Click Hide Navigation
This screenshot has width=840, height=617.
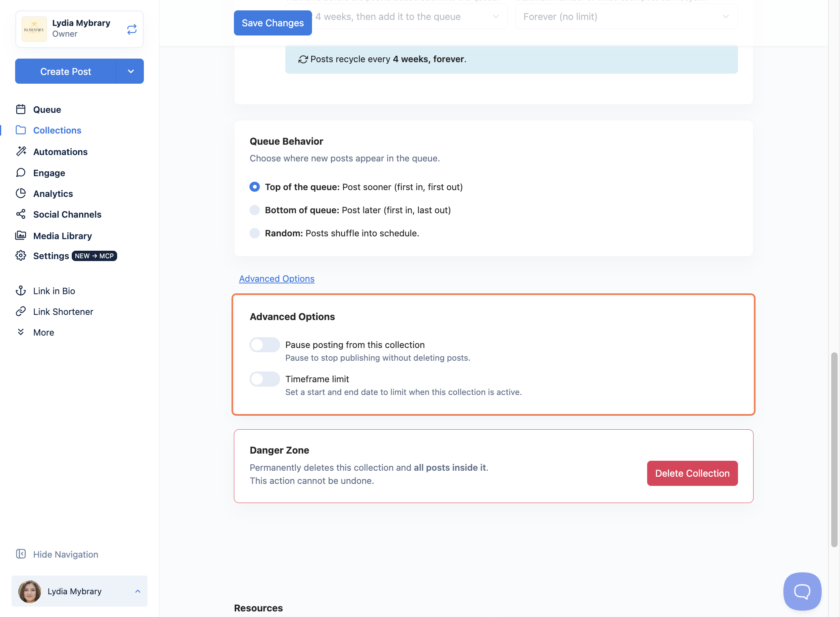(x=65, y=554)
